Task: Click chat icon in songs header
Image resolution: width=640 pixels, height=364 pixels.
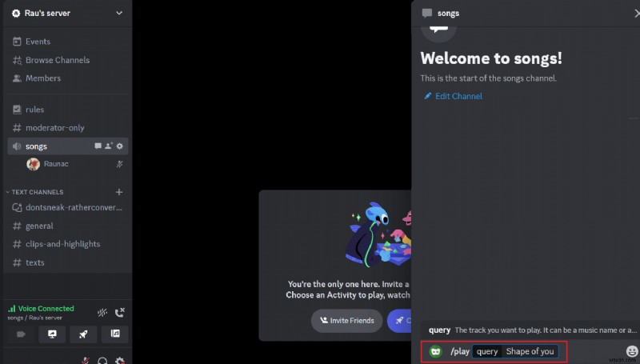Action: (427, 13)
